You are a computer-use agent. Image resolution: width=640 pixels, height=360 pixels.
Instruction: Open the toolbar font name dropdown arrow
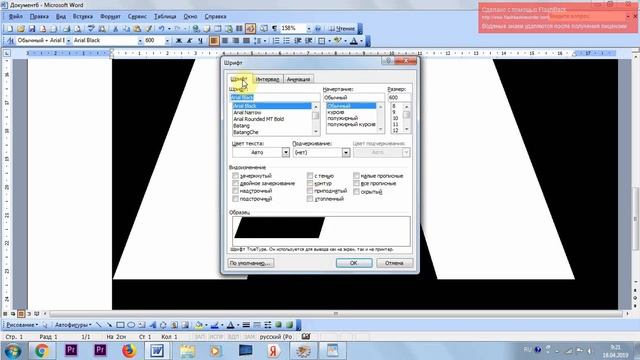(140, 41)
